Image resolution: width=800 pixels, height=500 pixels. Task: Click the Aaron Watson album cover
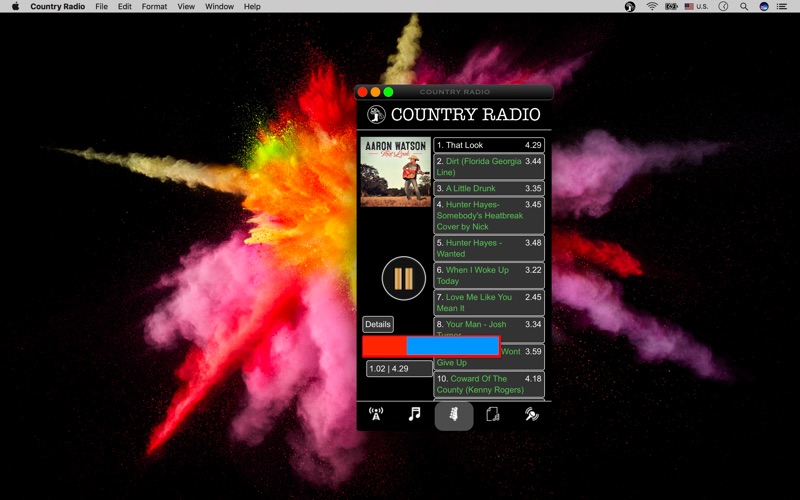click(x=396, y=172)
